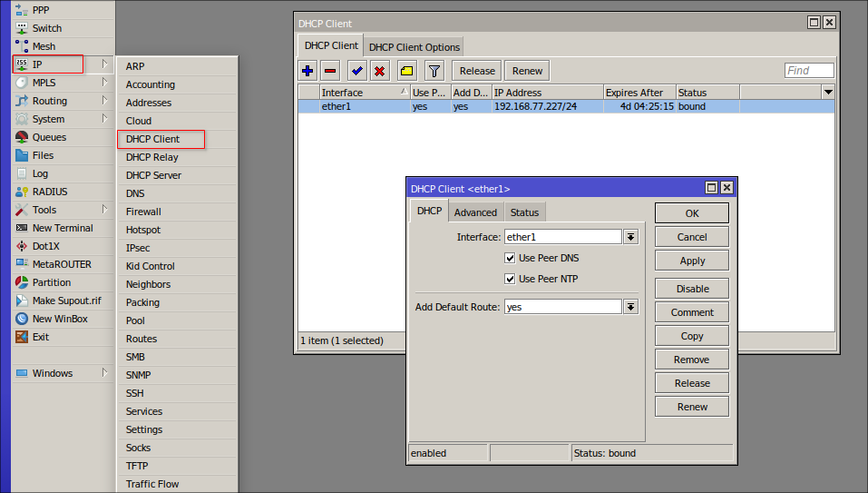Uncheck the Use Peer DNS checkbox
Screen dimensions: 868x493
click(x=511, y=258)
